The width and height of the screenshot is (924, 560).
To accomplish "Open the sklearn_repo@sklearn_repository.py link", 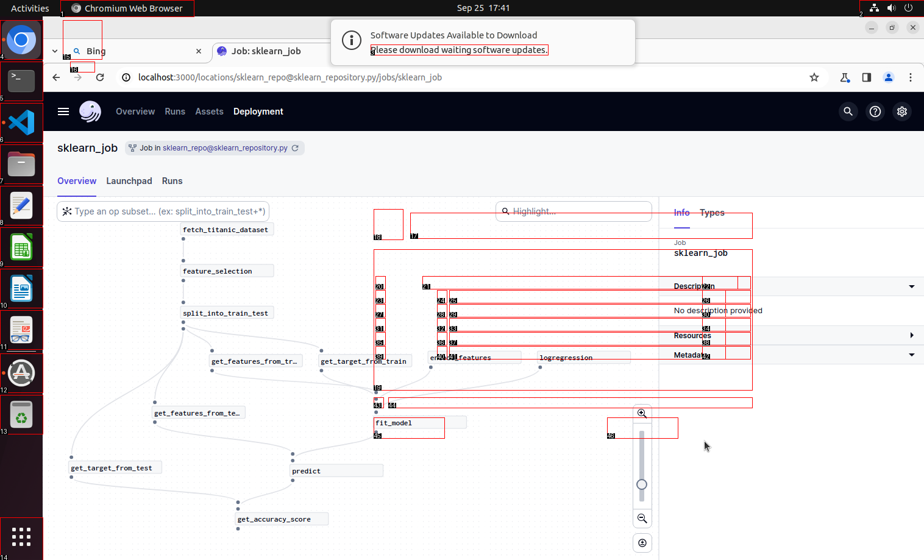I will pyautogui.click(x=225, y=148).
